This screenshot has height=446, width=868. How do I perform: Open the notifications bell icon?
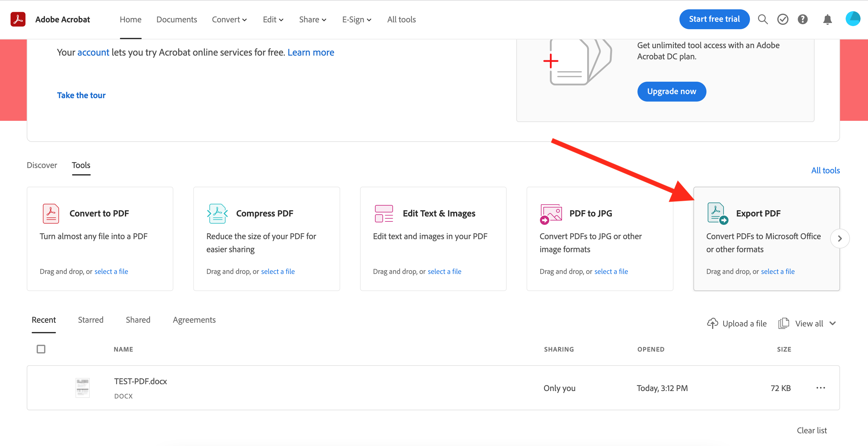click(x=828, y=19)
